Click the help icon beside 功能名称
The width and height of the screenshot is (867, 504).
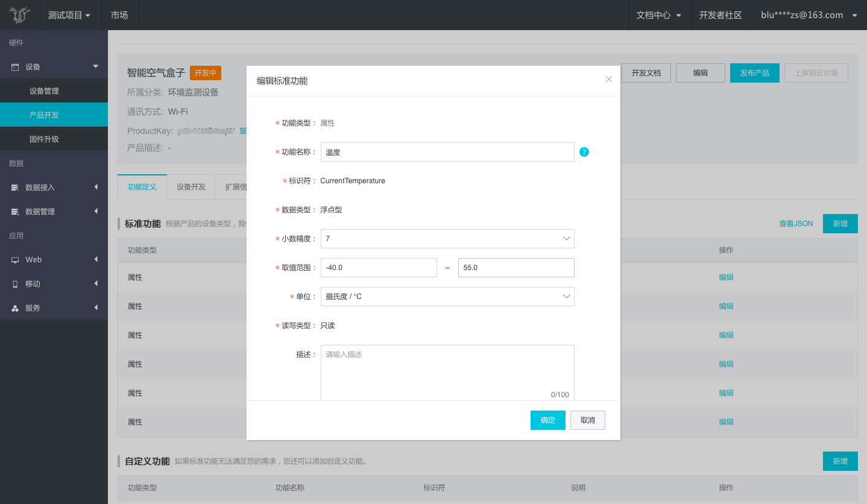(x=584, y=152)
